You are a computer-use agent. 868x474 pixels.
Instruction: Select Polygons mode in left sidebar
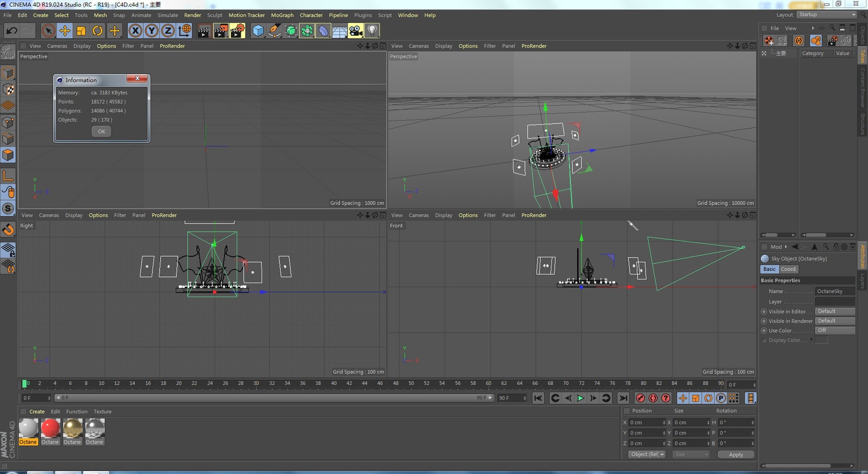tap(8, 155)
